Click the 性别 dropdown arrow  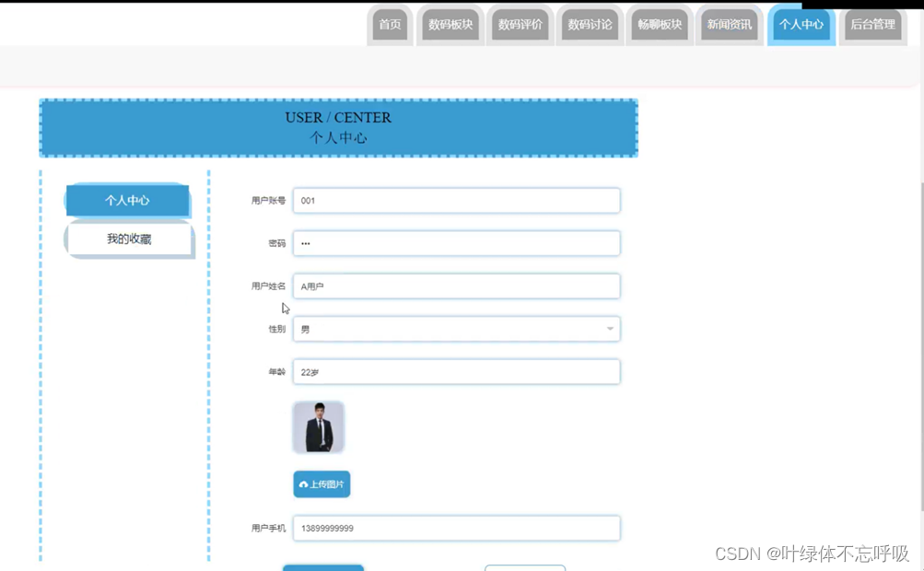tap(610, 329)
